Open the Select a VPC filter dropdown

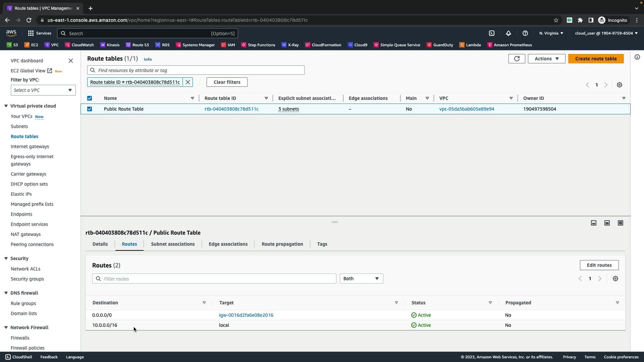[x=43, y=90]
